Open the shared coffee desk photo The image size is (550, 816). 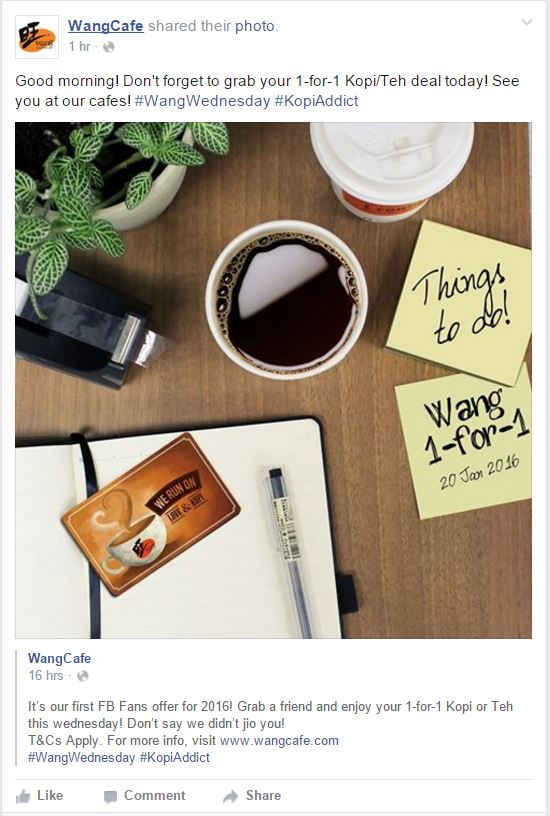click(273, 380)
